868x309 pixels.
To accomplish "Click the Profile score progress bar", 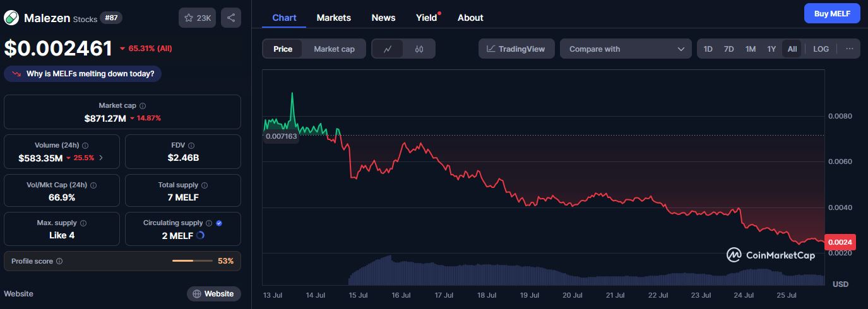I will [193, 260].
